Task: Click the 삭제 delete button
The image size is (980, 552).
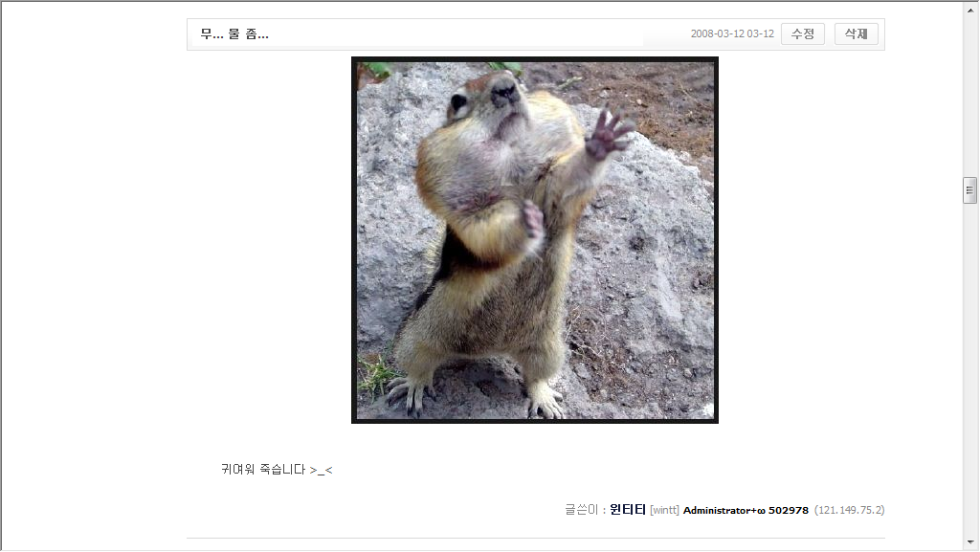Action: point(857,33)
